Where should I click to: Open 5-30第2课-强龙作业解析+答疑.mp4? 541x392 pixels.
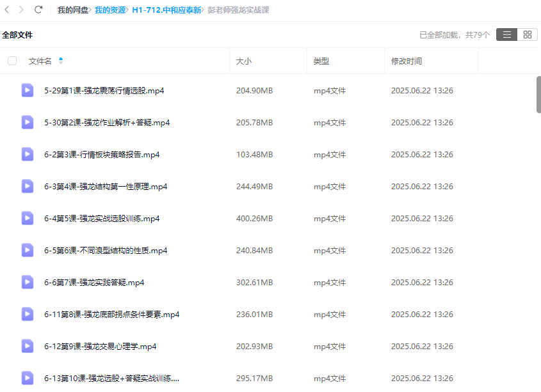click(107, 122)
